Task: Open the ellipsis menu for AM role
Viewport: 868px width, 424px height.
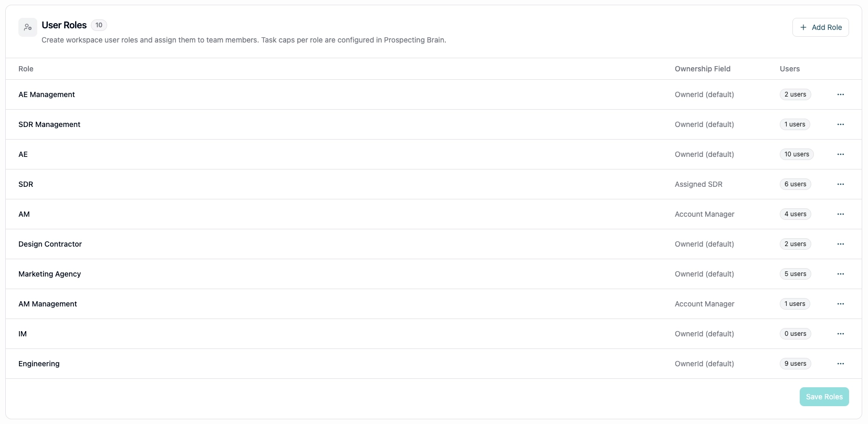Action: click(x=840, y=214)
